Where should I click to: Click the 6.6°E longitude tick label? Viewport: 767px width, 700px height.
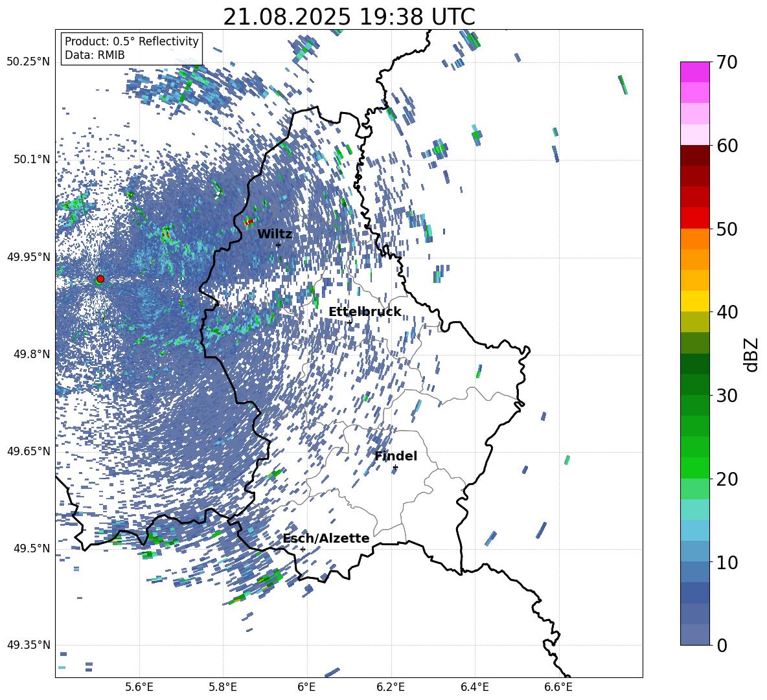click(558, 687)
